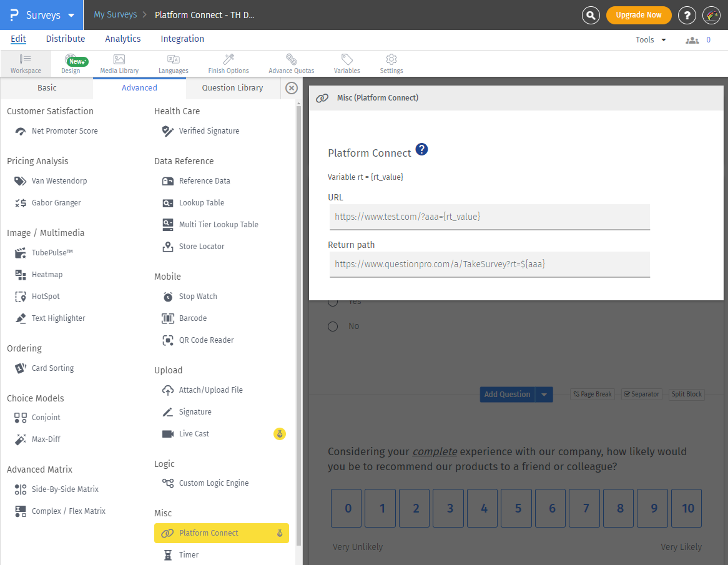Open Advance Quotas icon
This screenshot has height=565, width=728.
tap(291, 64)
